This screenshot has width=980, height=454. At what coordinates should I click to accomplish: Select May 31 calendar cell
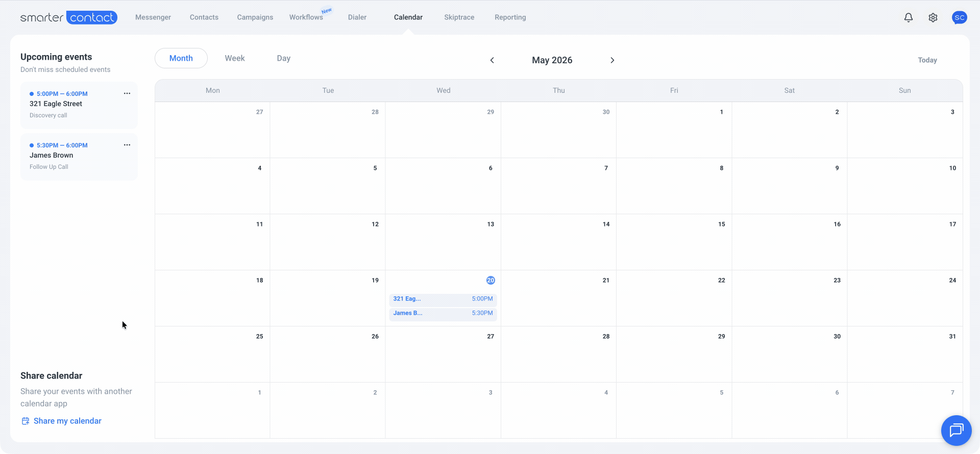pos(905,354)
